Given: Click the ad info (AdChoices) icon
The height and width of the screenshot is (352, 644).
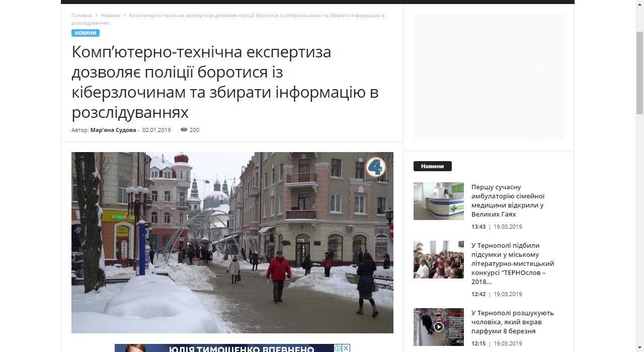Looking at the screenshot, I should tap(339, 348).
